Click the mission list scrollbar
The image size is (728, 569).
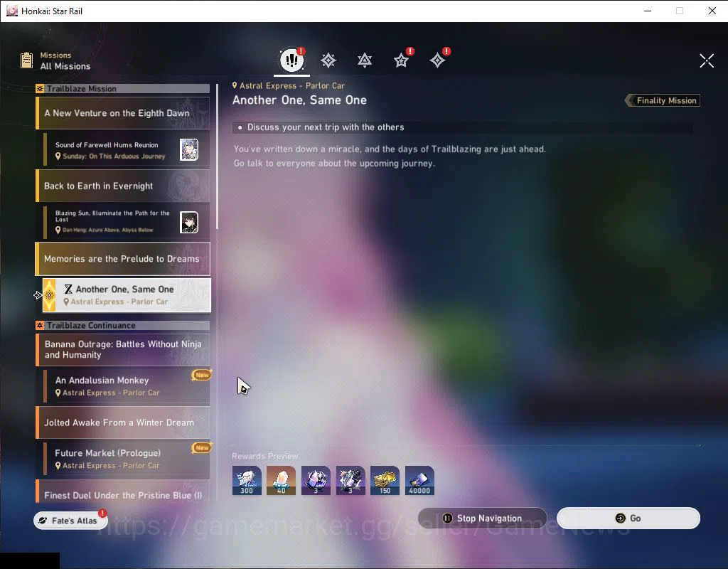click(218, 156)
